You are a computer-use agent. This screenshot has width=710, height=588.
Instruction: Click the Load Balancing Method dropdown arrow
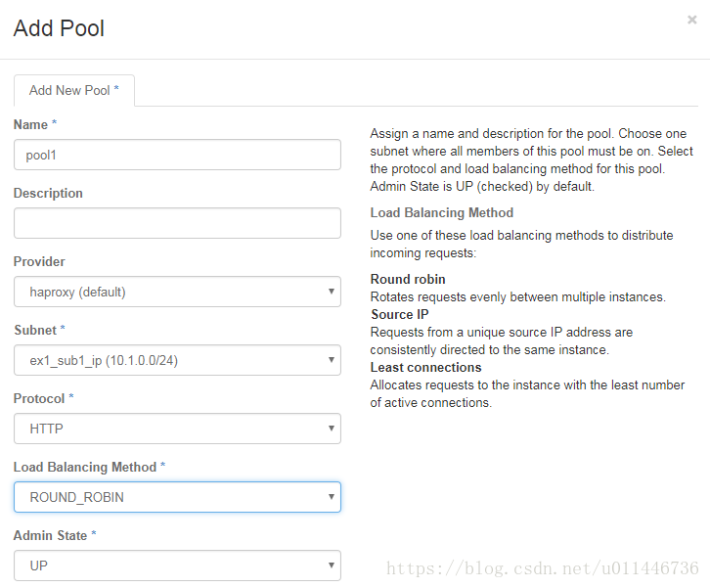coord(331,496)
